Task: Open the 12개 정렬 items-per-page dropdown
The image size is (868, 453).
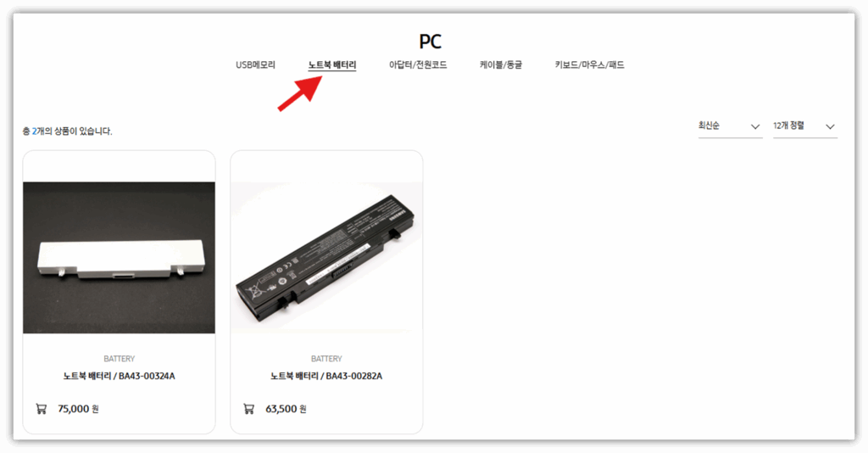Action: [805, 126]
